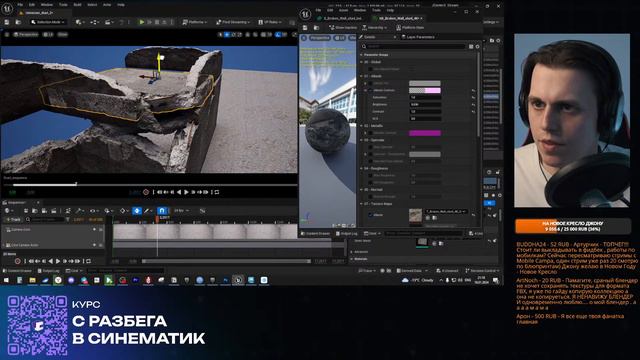Toggle the blue auto-key button in Sequencer toolbar
640x360 pixels.
click(137, 211)
